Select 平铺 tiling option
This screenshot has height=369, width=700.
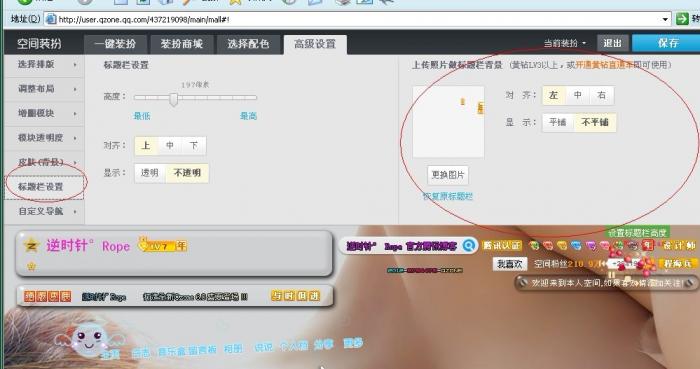tap(558, 122)
